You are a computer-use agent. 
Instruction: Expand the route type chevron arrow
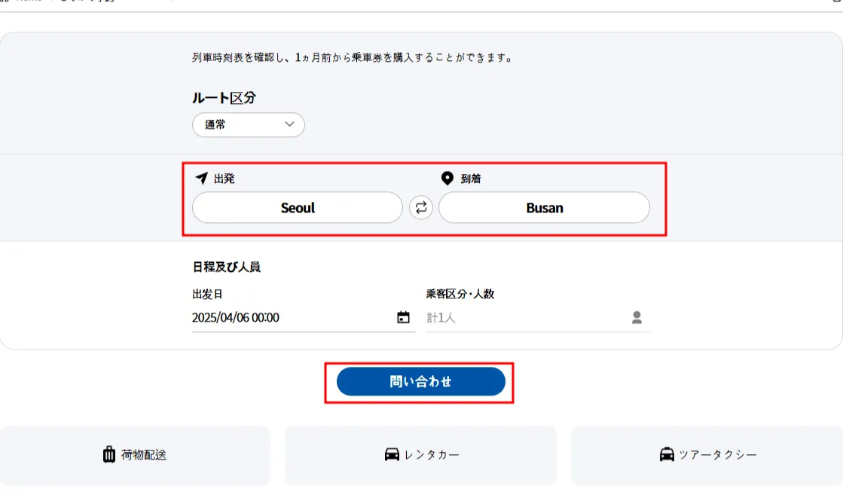[x=290, y=125]
